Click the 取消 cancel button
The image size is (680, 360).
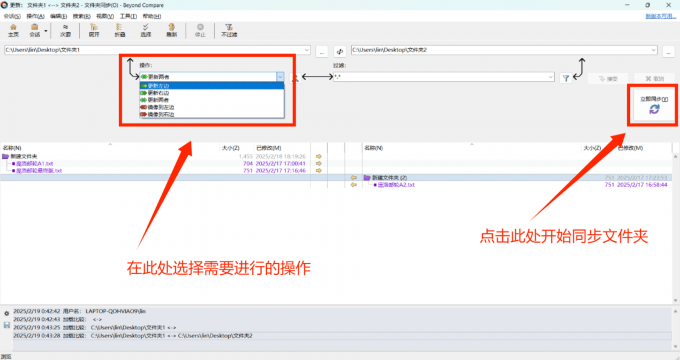coord(654,79)
